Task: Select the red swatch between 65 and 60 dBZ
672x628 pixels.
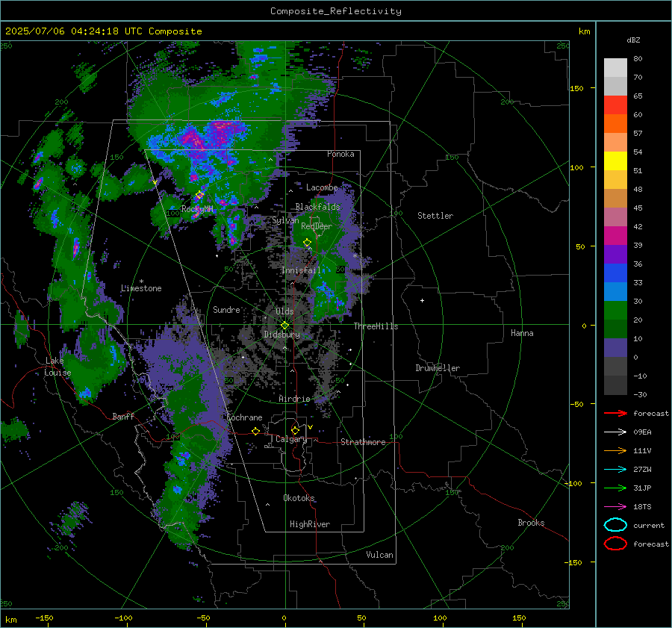Action: tap(615, 105)
